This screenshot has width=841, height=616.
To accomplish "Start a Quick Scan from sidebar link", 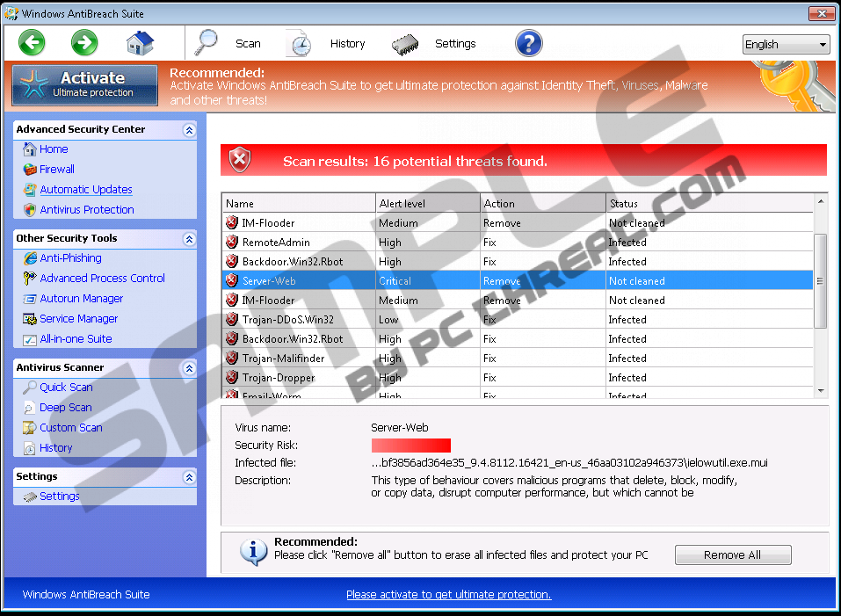I will 66,387.
